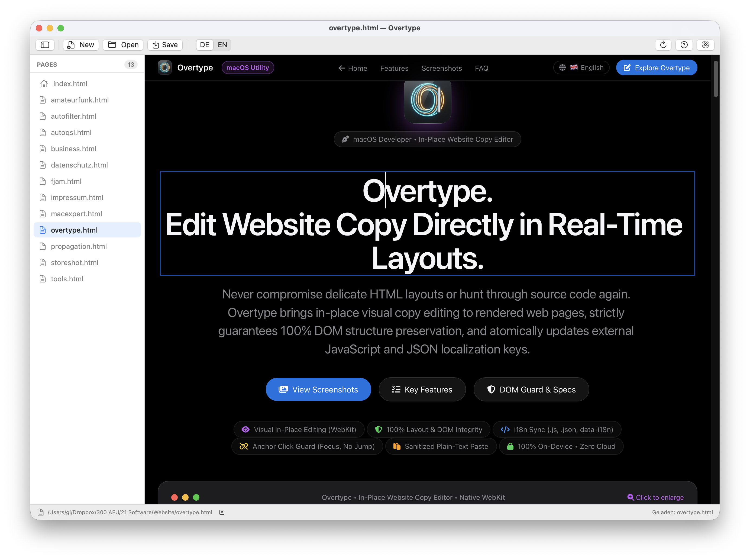
Task: Click Key Features button
Action: [x=422, y=390]
